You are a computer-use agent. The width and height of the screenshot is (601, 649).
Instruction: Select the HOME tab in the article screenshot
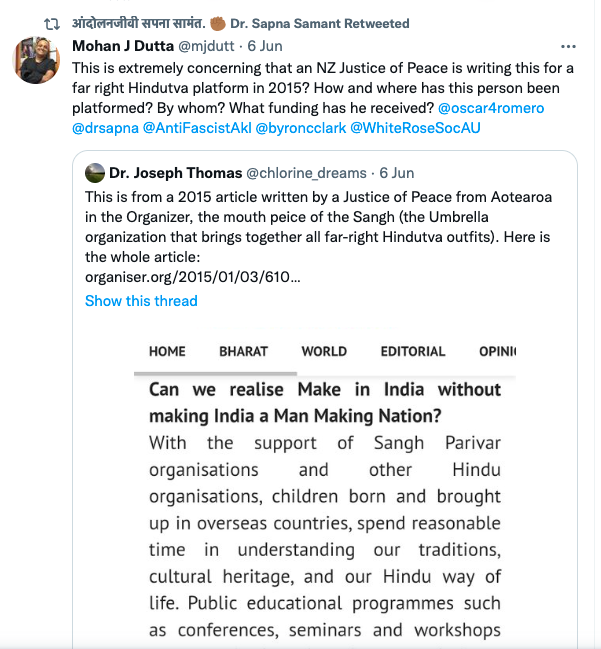tap(167, 351)
